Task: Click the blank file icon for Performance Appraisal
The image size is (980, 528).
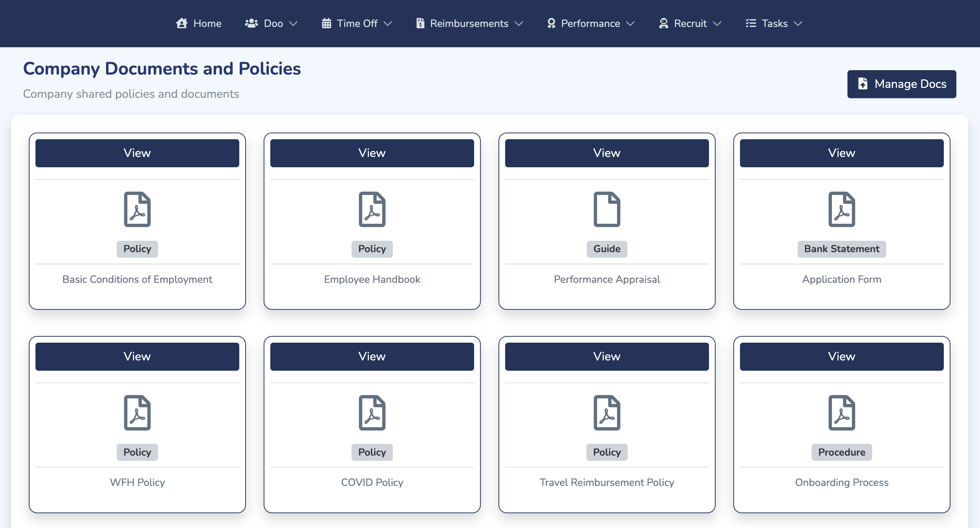Action: coord(607,209)
